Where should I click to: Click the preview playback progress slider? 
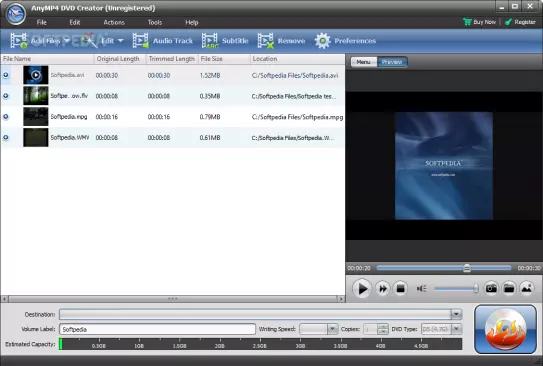(444, 268)
